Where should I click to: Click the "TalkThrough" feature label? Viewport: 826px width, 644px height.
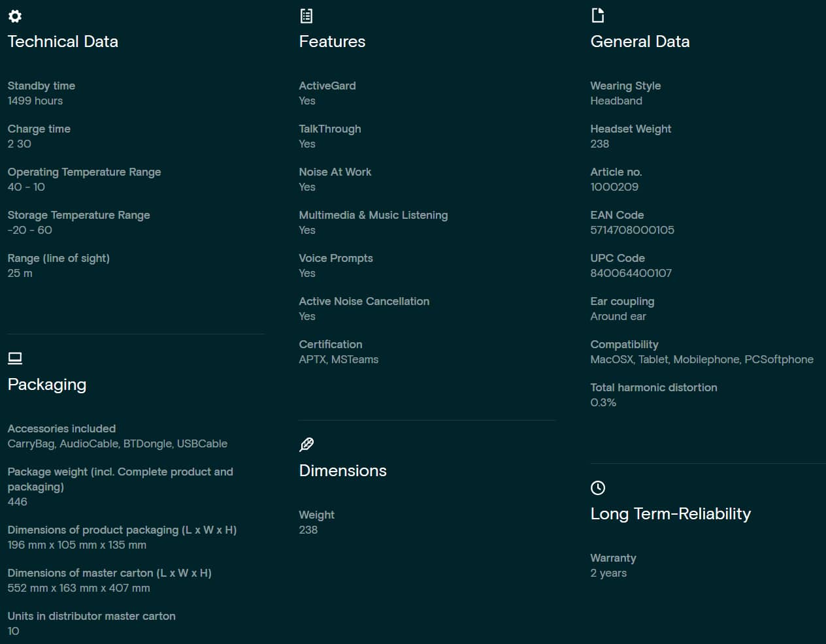(330, 129)
